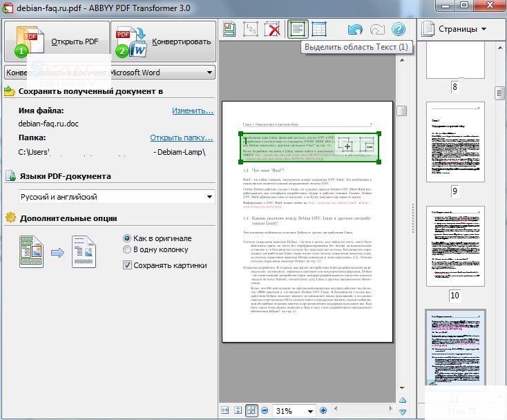This screenshot has width=507, height=420.
Task: Click the fit to height icon
Action: coord(238,410)
